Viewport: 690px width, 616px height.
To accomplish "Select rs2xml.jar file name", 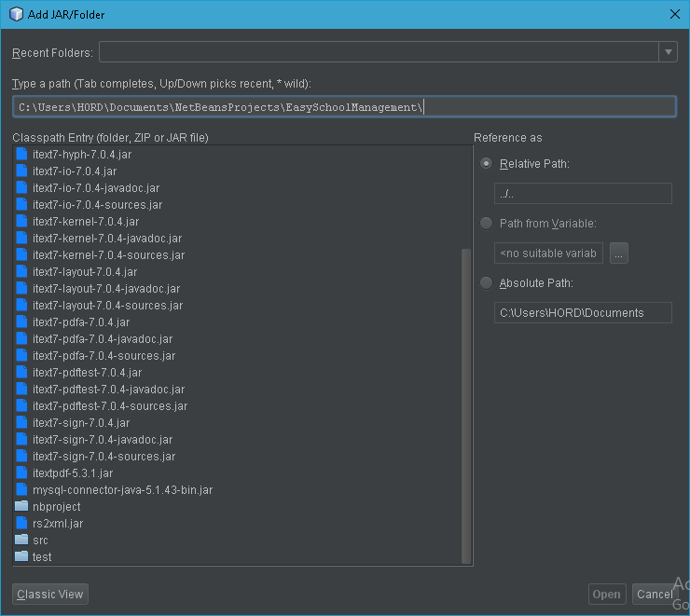I will 58,523.
